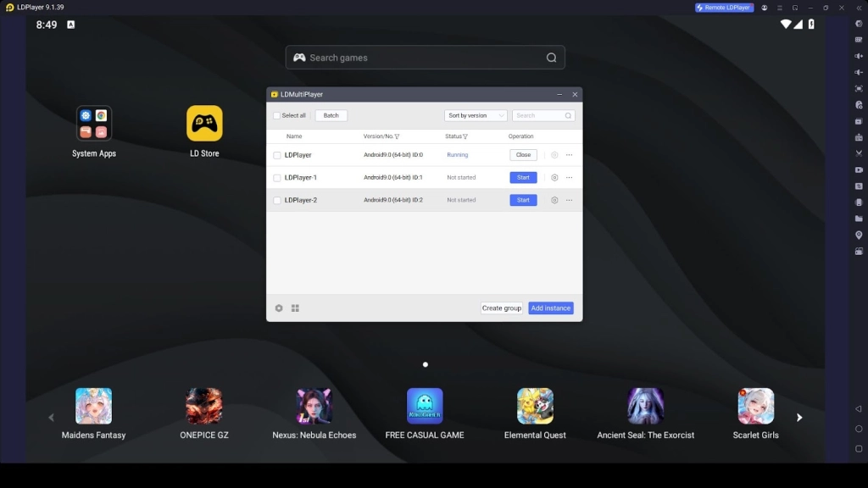
Task: Click the LDPlayer-2 instance name
Action: (x=301, y=200)
